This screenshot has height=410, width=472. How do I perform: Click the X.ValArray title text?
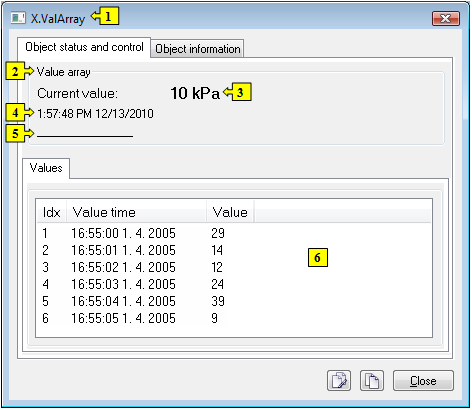(58, 19)
